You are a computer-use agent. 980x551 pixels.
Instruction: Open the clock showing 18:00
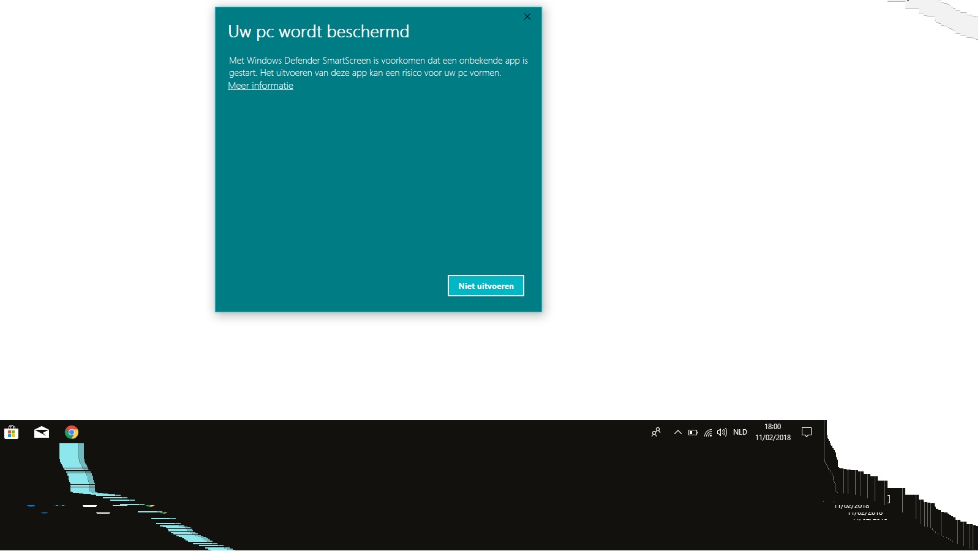pos(773,432)
